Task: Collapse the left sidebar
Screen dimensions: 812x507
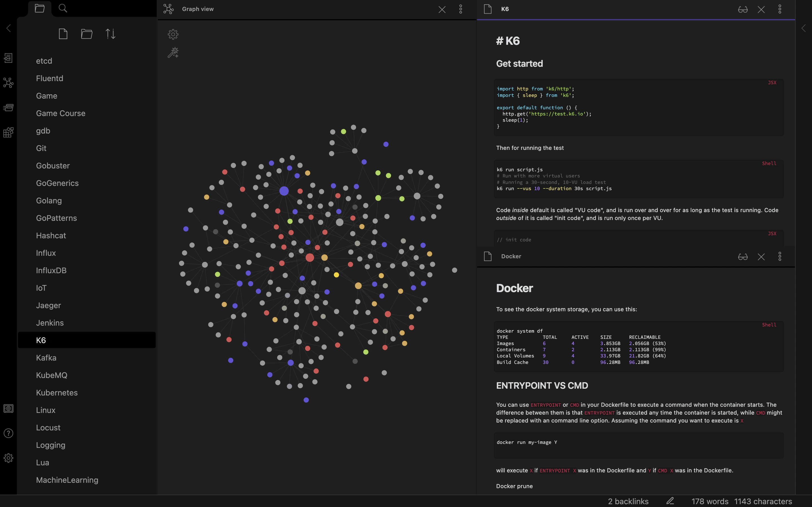Action: tap(8, 28)
